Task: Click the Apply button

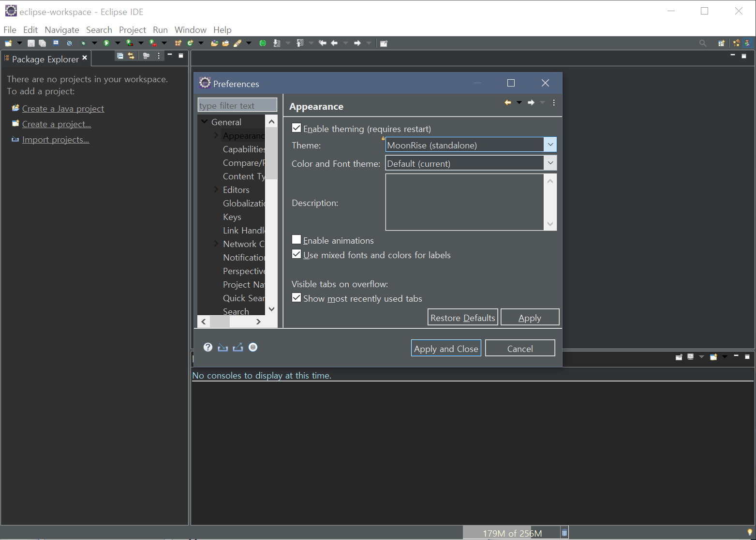Action: (x=530, y=318)
